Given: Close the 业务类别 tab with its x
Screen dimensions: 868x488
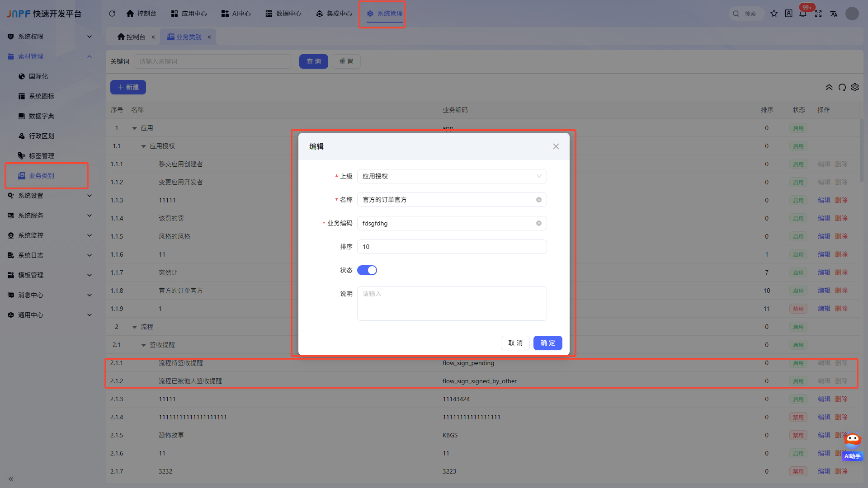Looking at the screenshot, I should (209, 37).
